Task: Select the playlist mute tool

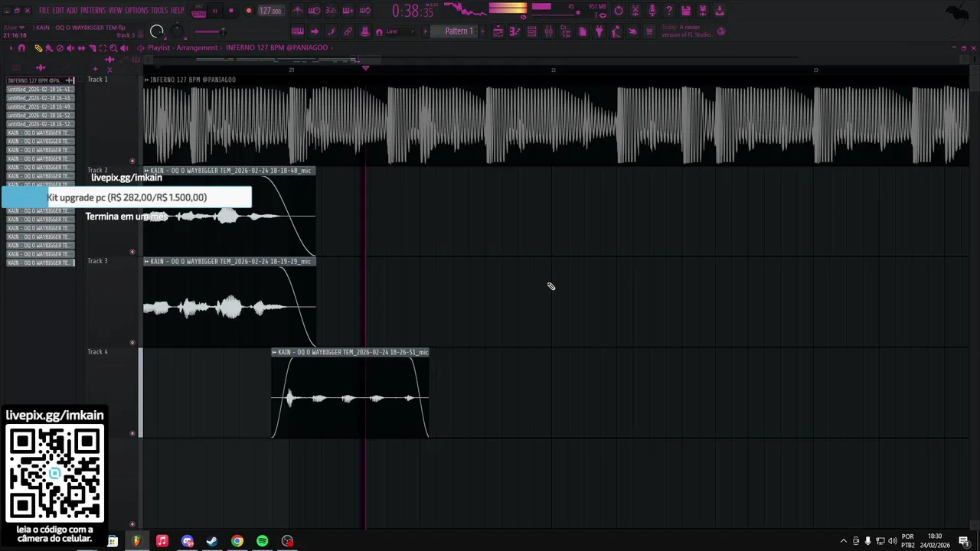Action: pos(70,48)
